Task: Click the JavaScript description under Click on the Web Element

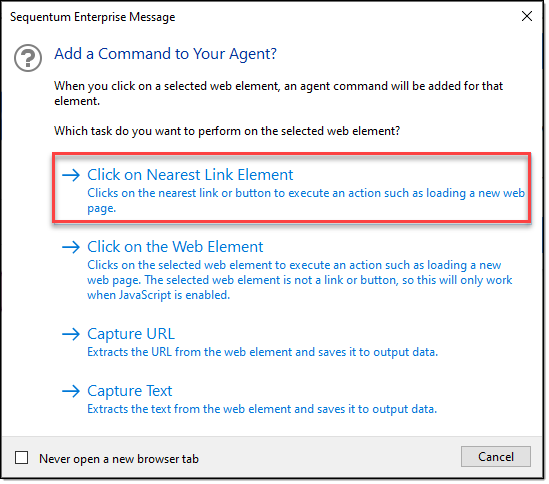Action: tap(299, 280)
